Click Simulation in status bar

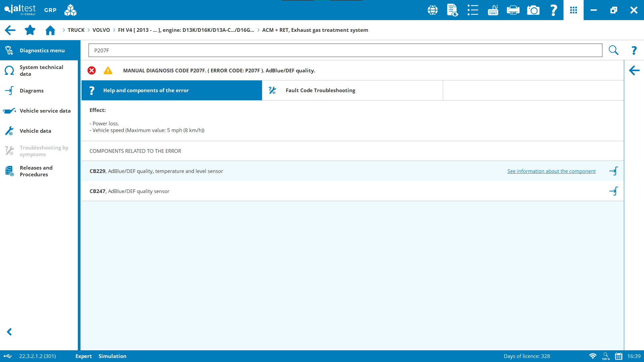pyautogui.click(x=112, y=356)
